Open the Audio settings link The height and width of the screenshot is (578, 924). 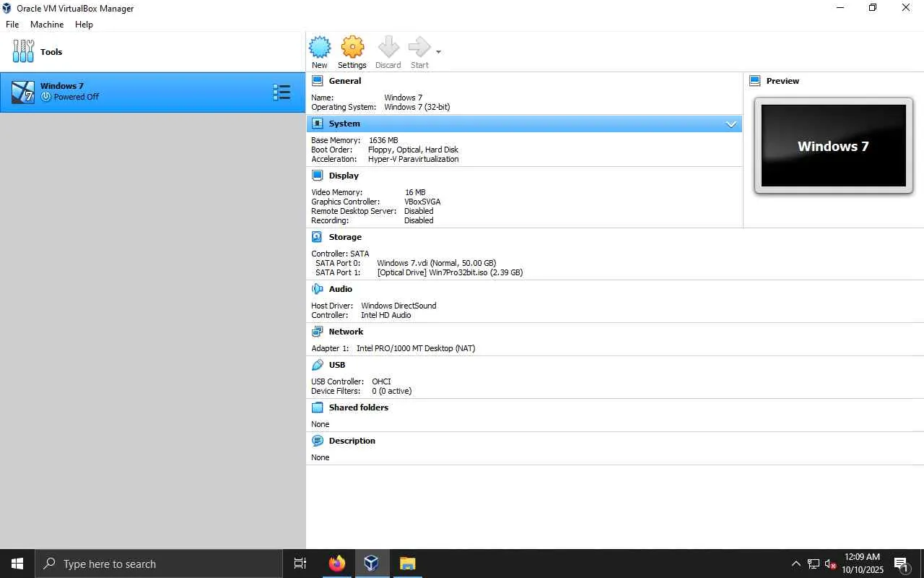(x=341, y=289)
